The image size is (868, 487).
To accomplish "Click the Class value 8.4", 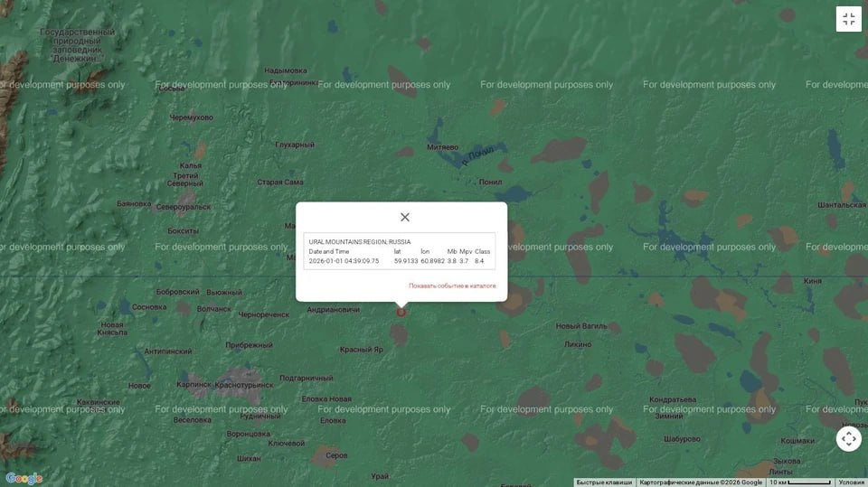I will (x=479, y=261).
